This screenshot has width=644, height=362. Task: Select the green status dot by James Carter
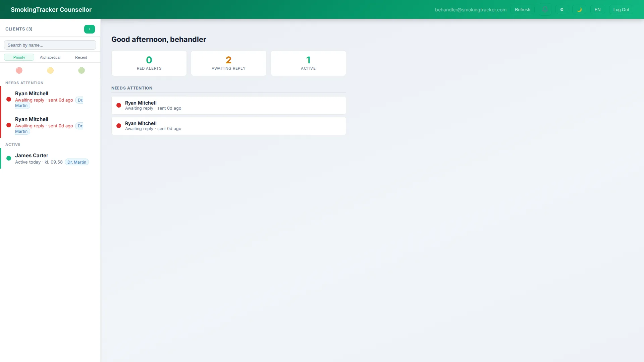click(8, 158)
